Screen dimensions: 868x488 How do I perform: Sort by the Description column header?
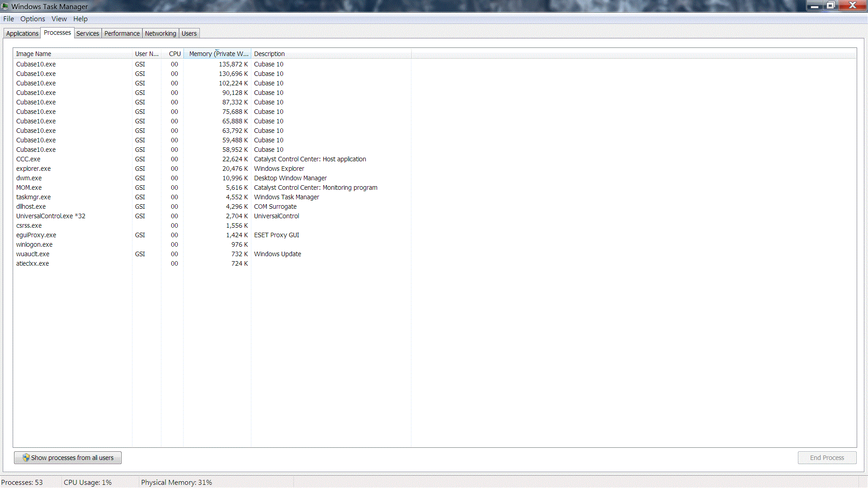click(x=331, y=54)
